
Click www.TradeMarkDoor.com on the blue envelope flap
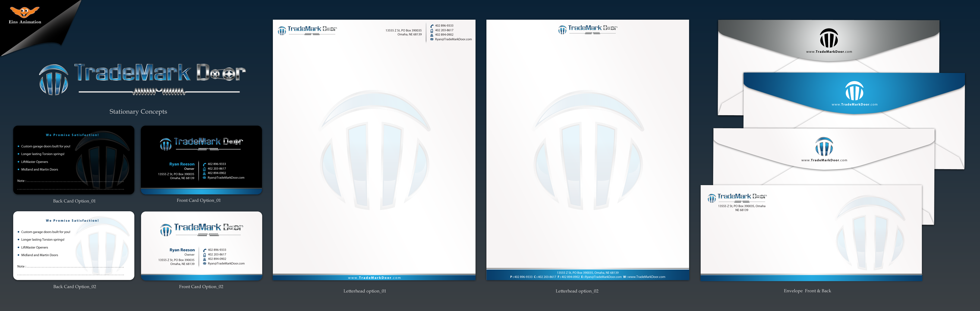click(x=854, y=105)
